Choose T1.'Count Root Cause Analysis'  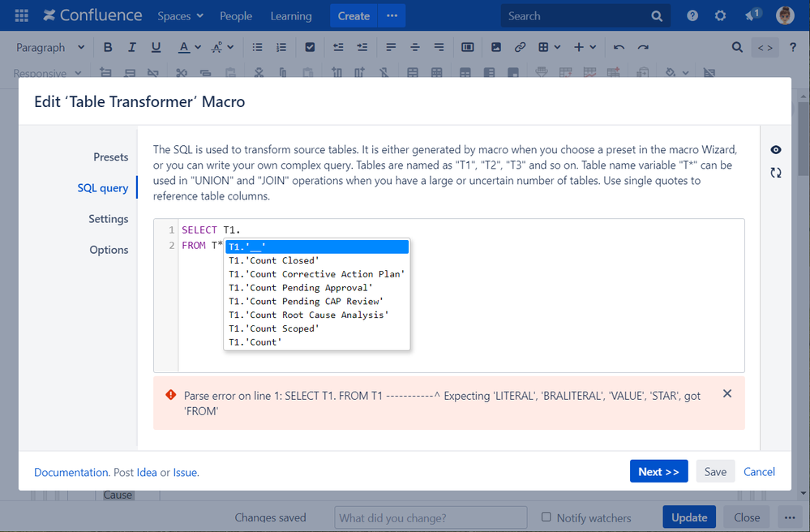tap(317, 315)
